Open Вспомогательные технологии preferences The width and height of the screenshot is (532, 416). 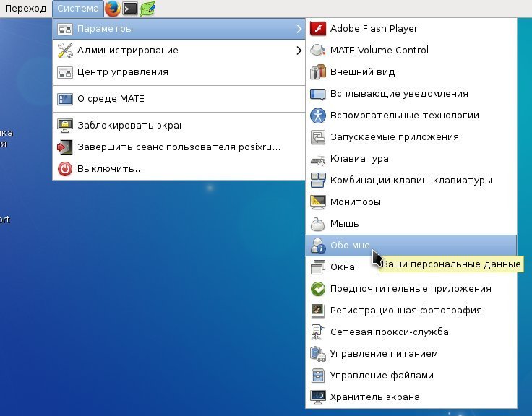pyautogui.click(x=411, y=116)
